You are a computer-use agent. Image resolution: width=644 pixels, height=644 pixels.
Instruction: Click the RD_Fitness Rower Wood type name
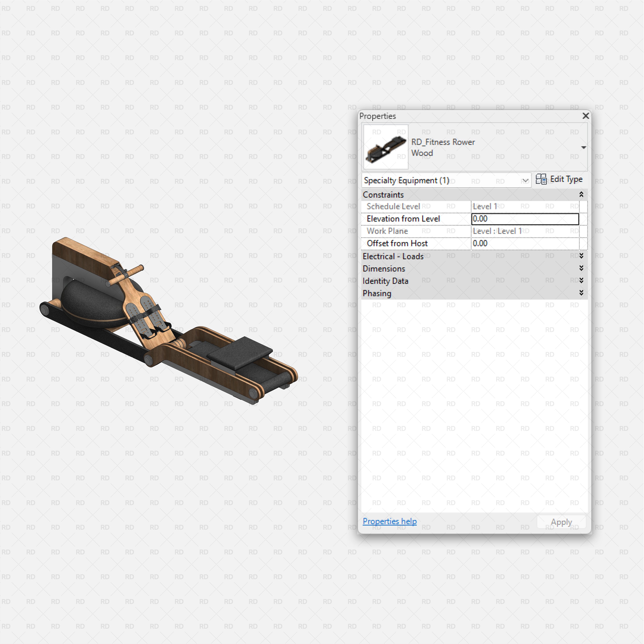tap(443, 147)
